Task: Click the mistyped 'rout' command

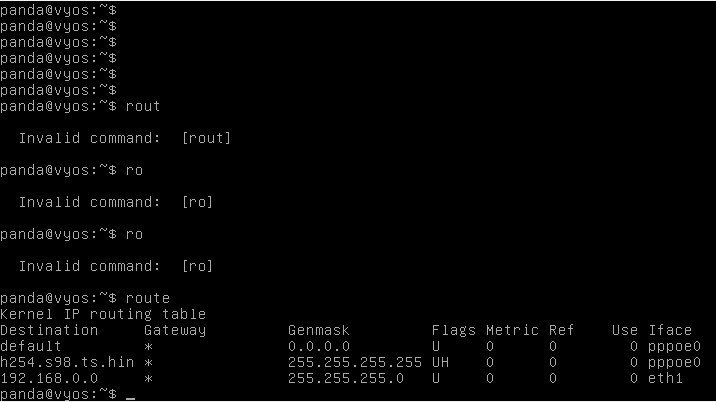Action: [143, 106]
